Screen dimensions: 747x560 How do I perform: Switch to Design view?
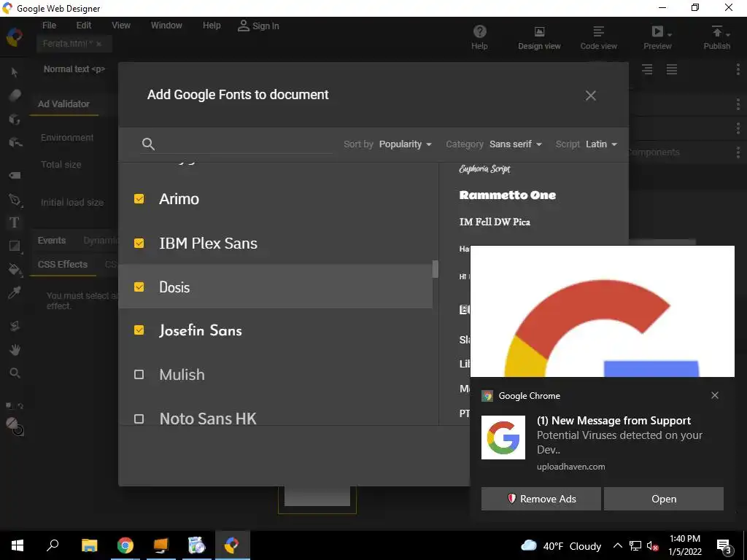click(x=539, y=38)
